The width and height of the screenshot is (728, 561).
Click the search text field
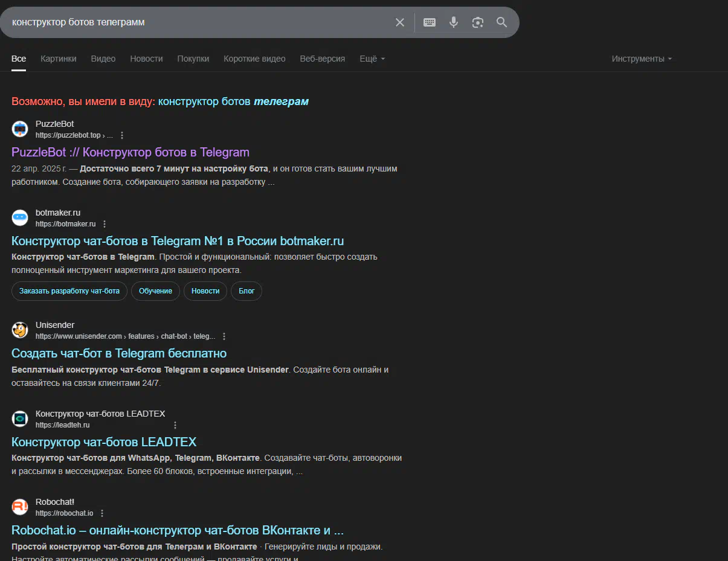[x=199, y=22]
